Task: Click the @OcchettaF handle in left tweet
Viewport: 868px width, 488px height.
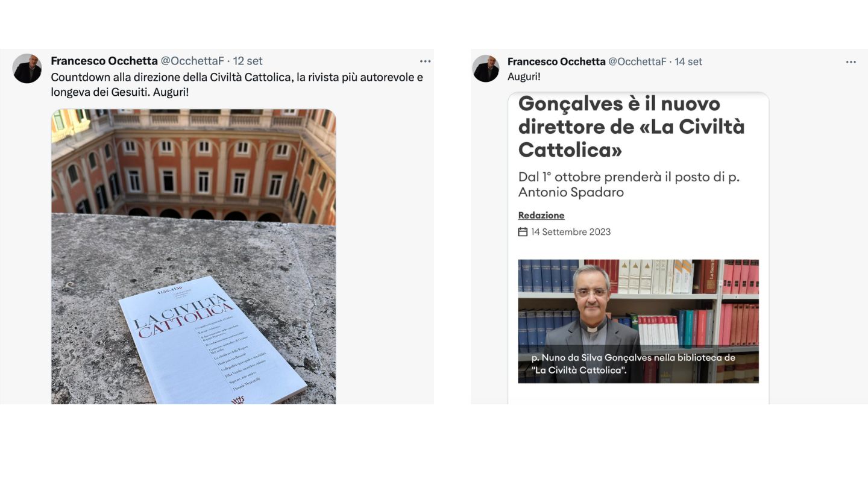Action: point(192,61)
